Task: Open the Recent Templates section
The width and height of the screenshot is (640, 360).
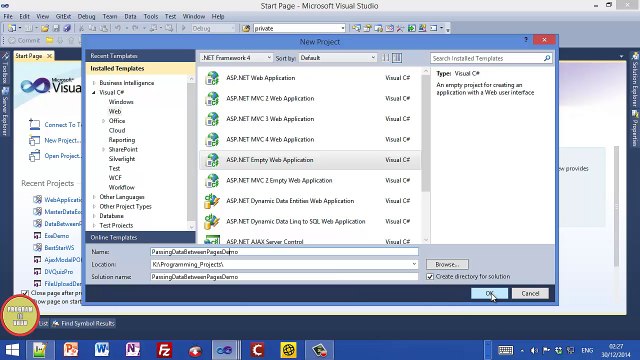Action: [140, 56]
